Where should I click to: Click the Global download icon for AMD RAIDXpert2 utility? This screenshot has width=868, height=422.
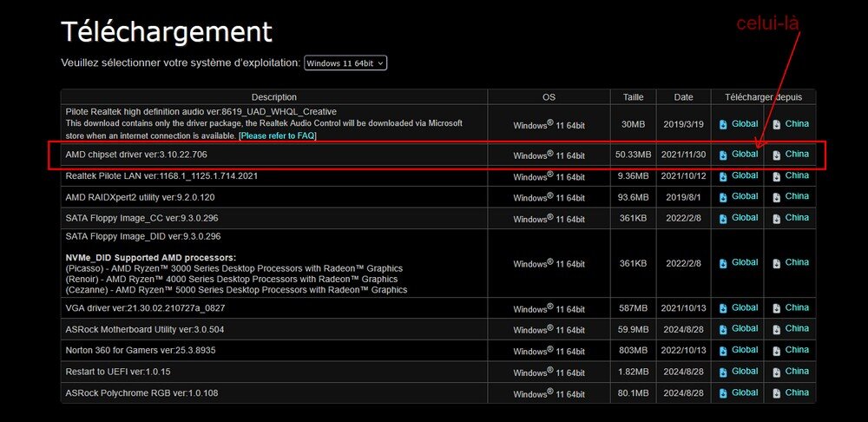[x=724, y=197]
